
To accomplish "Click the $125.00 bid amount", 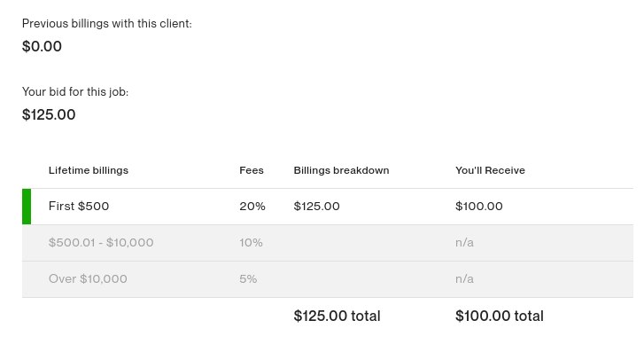I will pyautogui.click(x=49, y=114).
